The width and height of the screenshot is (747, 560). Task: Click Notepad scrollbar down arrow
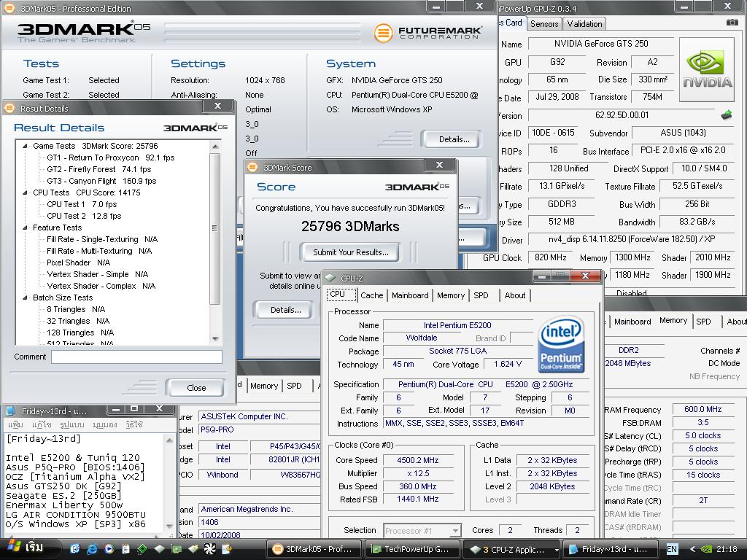[x=169, y=526]
